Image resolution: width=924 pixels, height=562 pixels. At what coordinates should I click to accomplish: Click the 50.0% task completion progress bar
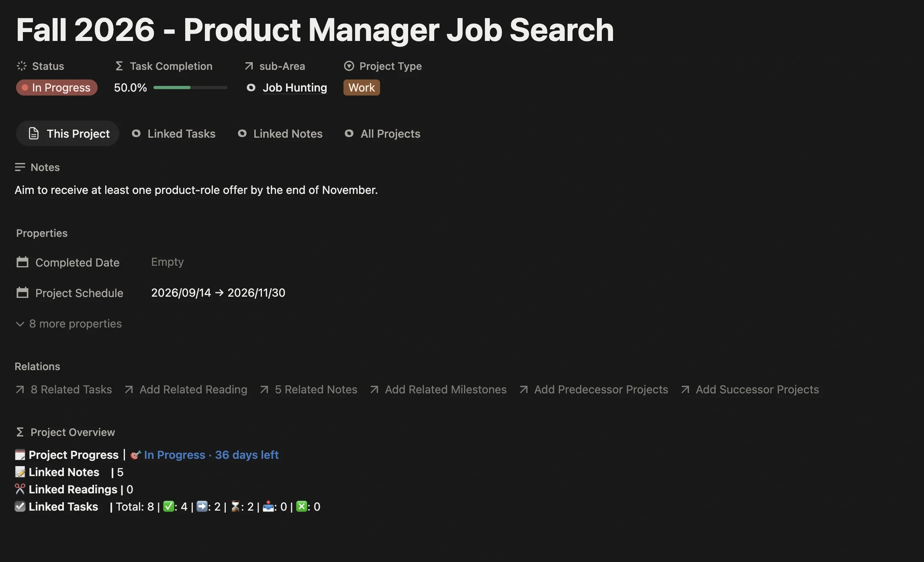tap(190, 88)
